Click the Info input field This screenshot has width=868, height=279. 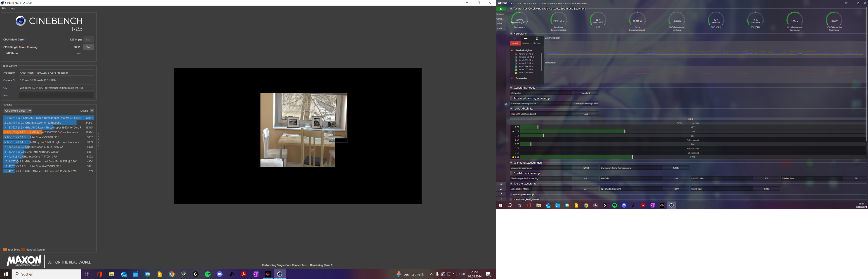[x=56, y=95]
